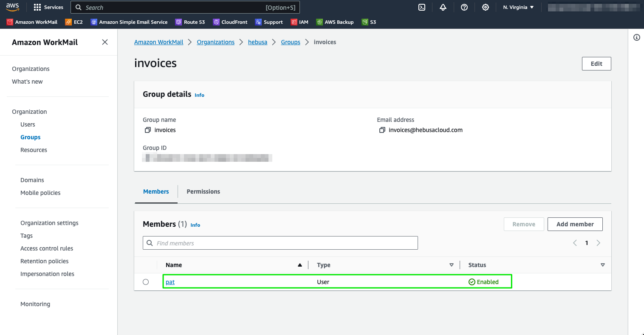Viewport: 644px width, 335px height.
Task: Open the notifications bell icon
Action: tap(443, 7)
